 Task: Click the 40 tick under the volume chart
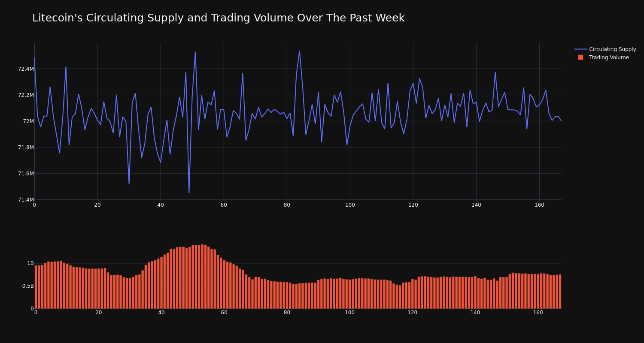(x=161, y=313)
